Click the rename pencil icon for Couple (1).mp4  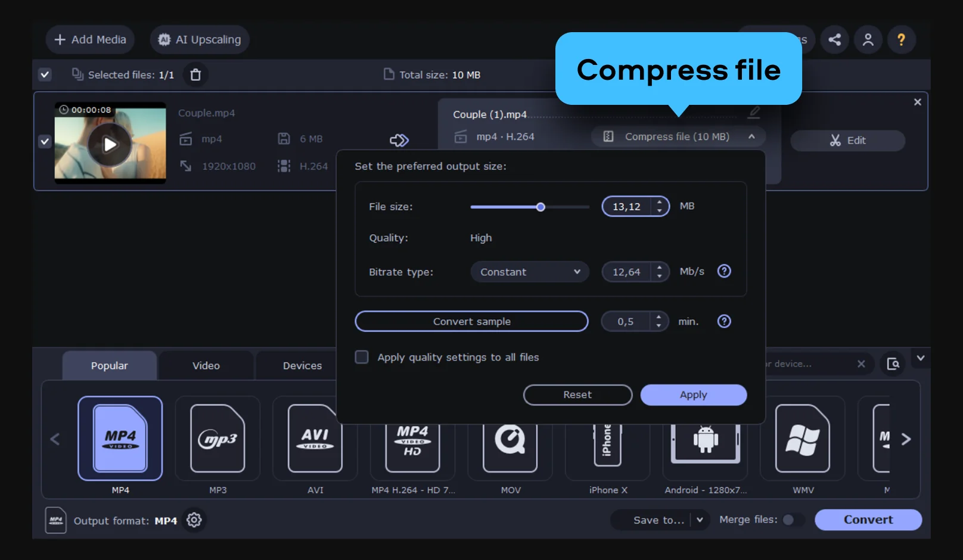[754, 112]
